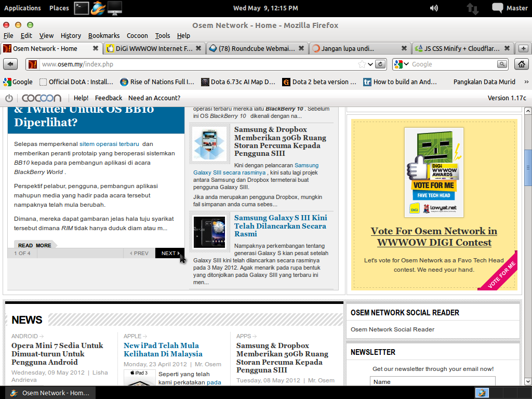
Task: Open the Galaxy S III phone thumbnail
Action: 209,232
